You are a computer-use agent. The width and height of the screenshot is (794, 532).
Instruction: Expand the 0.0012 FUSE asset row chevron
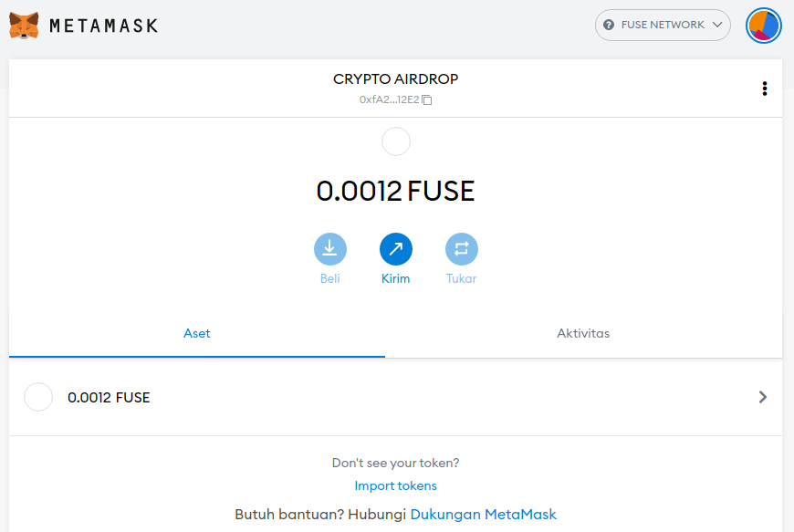(x=763, y=397)
